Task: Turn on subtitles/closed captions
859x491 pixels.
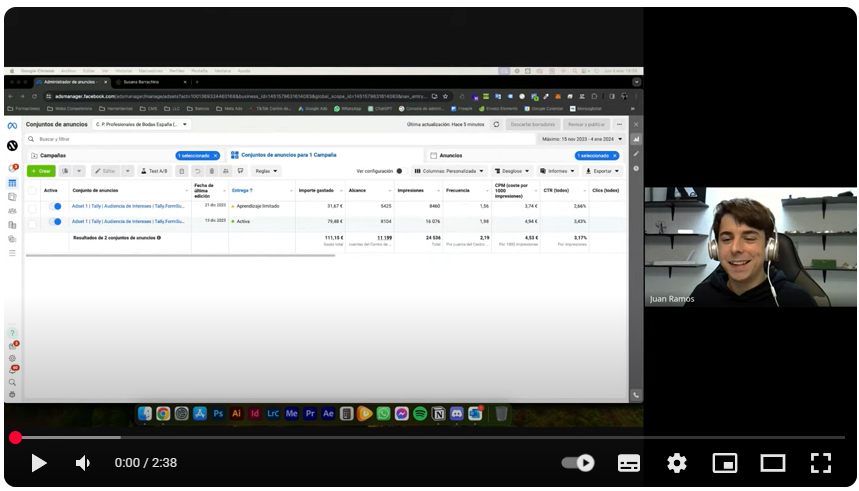Action: coord(629,463)
